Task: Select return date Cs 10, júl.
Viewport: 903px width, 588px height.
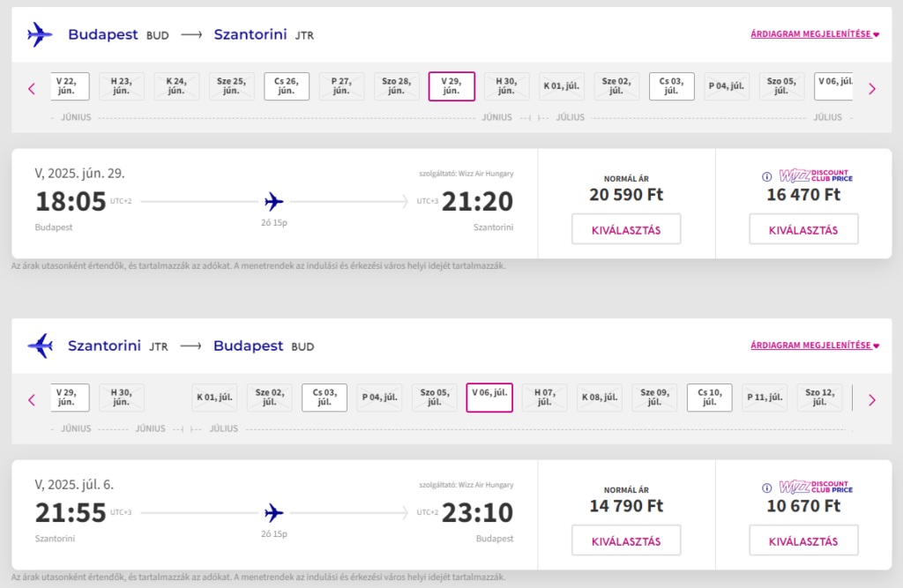Action: (710, 398)
